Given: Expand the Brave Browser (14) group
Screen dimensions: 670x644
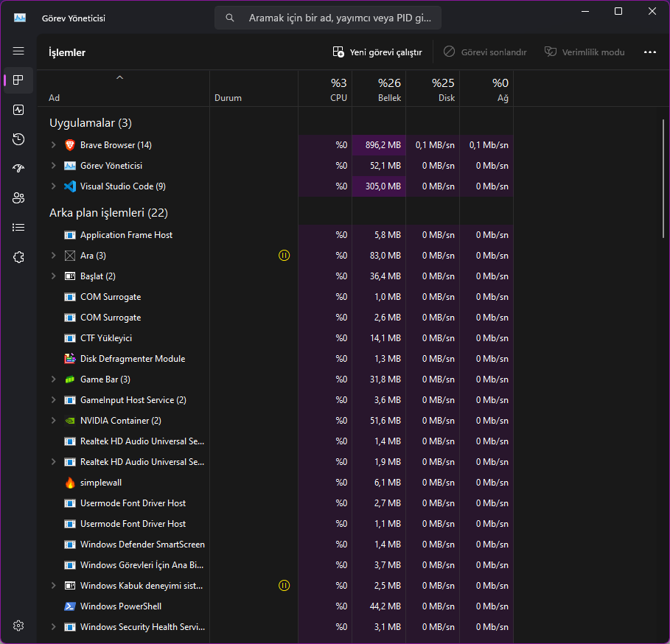Looking at the screenshot, I should coord(53,145).
